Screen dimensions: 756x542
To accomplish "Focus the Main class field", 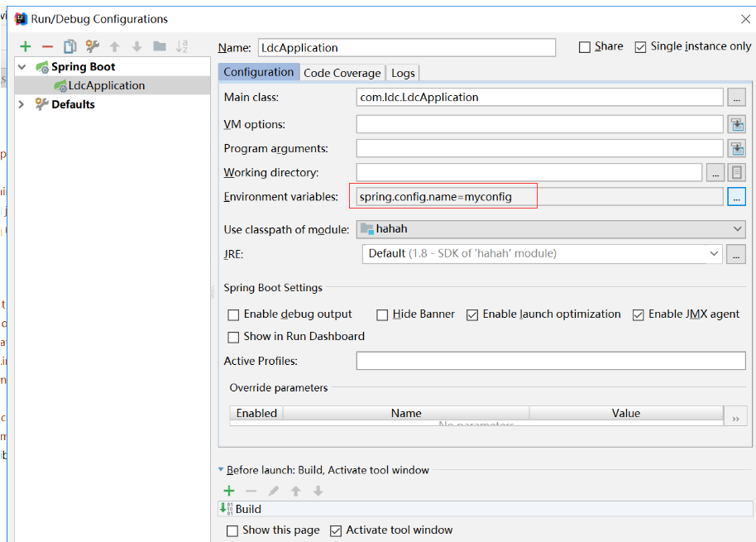I will point(540,98).
